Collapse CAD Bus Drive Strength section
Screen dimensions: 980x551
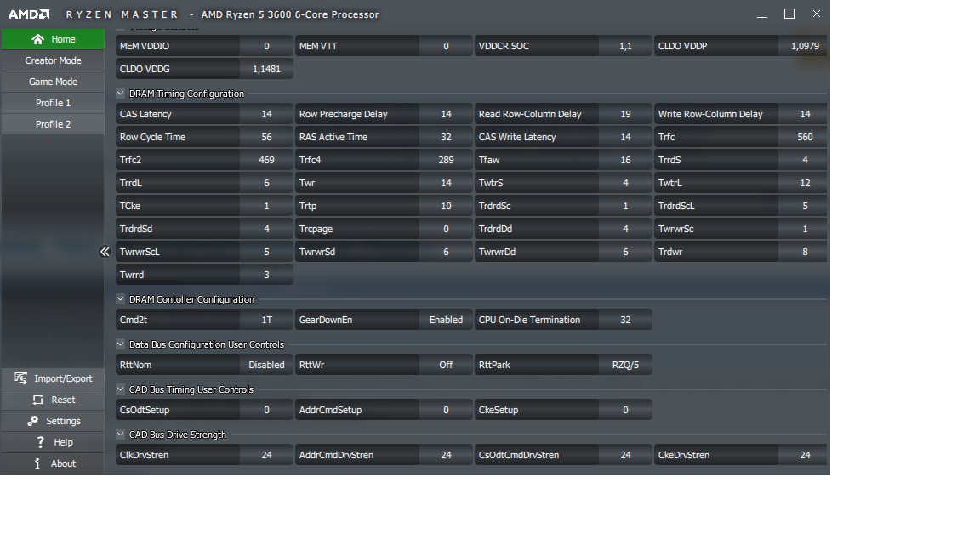coord(121,435)
